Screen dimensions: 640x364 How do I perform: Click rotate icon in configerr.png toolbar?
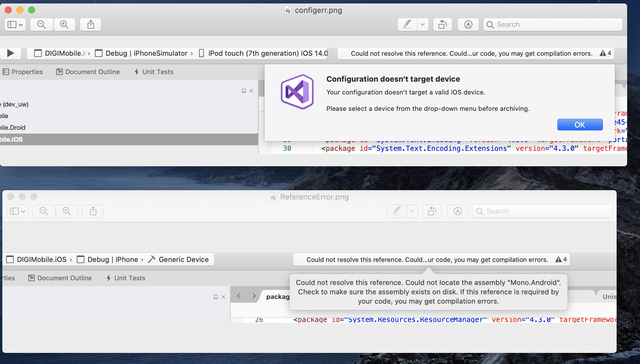442,24
